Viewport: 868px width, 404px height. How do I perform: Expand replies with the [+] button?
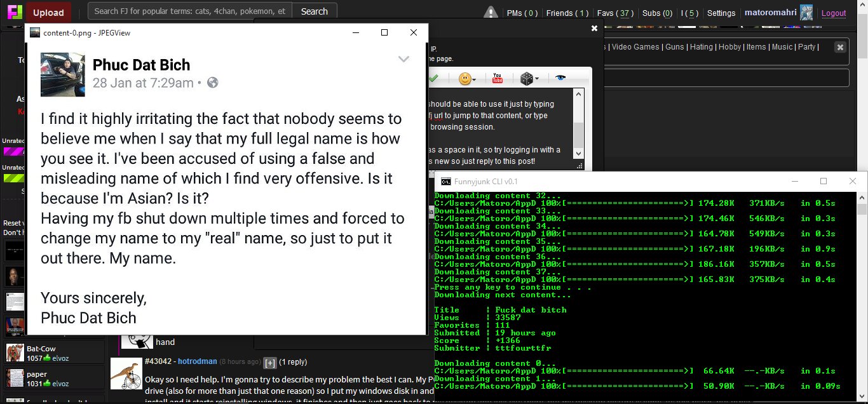click(269, 362)
